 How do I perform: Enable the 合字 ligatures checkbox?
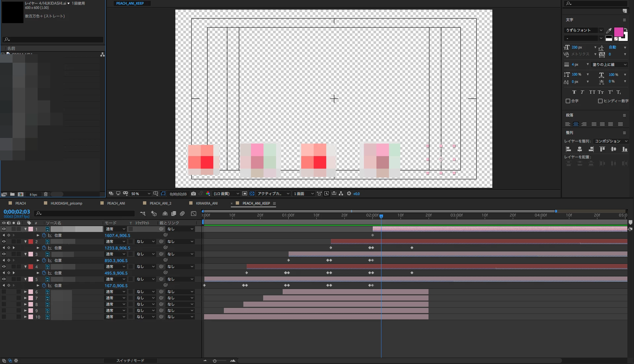coord(568,101)
